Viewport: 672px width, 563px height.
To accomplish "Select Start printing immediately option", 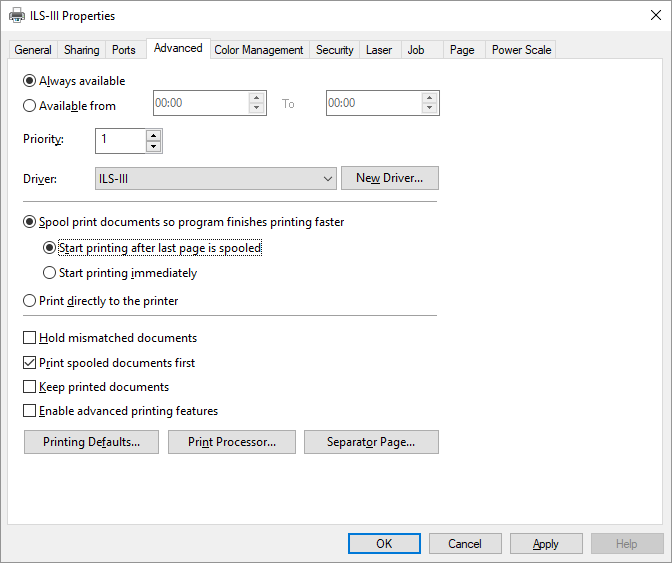I will (49, 273).
